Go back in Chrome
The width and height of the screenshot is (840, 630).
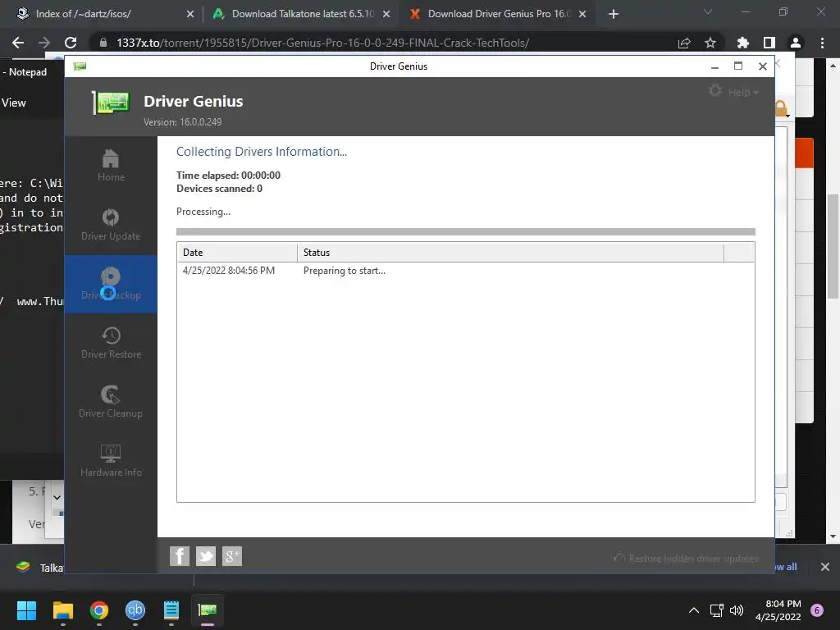tap(18, 43)
